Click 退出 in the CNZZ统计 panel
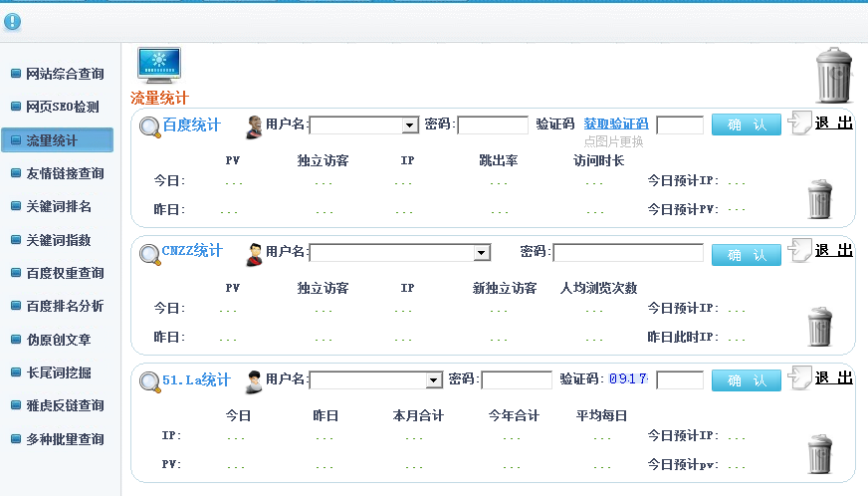 tap(833, 250)
